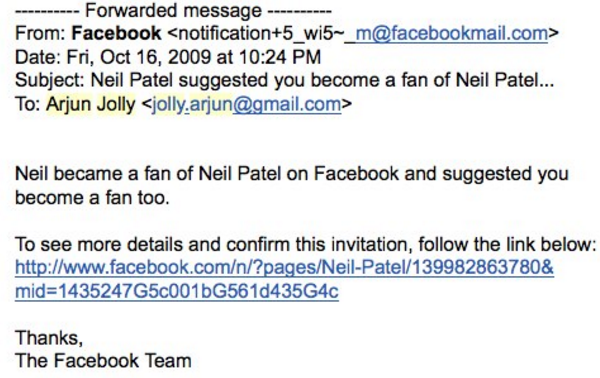Follow the facebook.com Neil-Patel page link
Image resolution: width=600 pixels, height=378 pixels.
[x=284, y=267]
